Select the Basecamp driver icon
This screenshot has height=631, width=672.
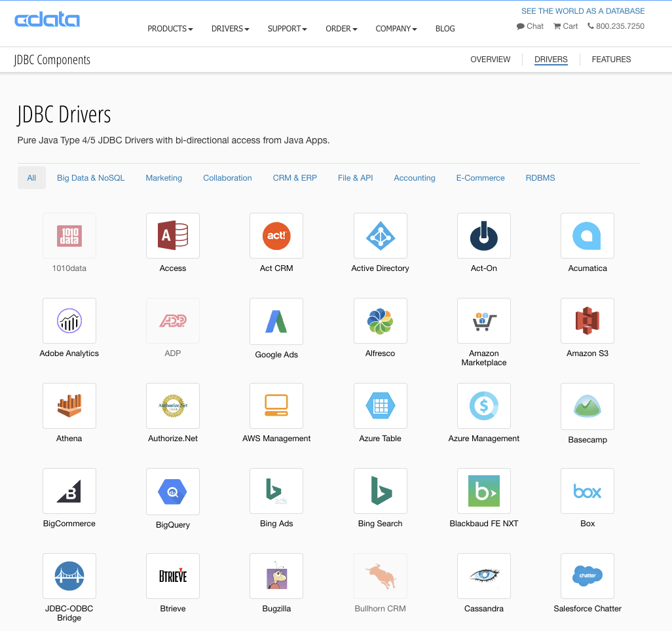[x=588, y=406]
